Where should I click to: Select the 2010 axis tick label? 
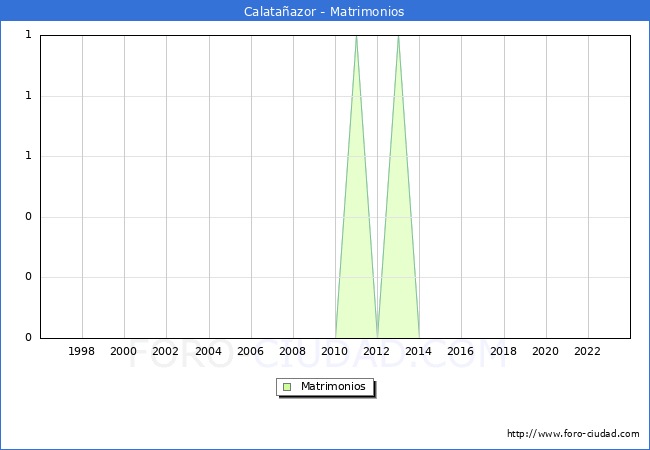[335, 352]
